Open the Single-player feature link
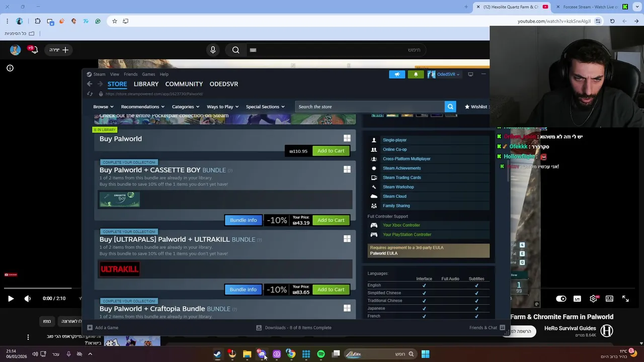The width and height of the screenshot is (644, 362). click(x=394, y=140)
